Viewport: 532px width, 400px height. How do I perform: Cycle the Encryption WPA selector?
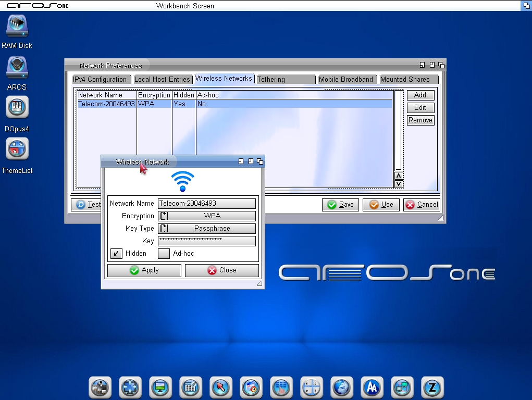click(x=207, y=216)
